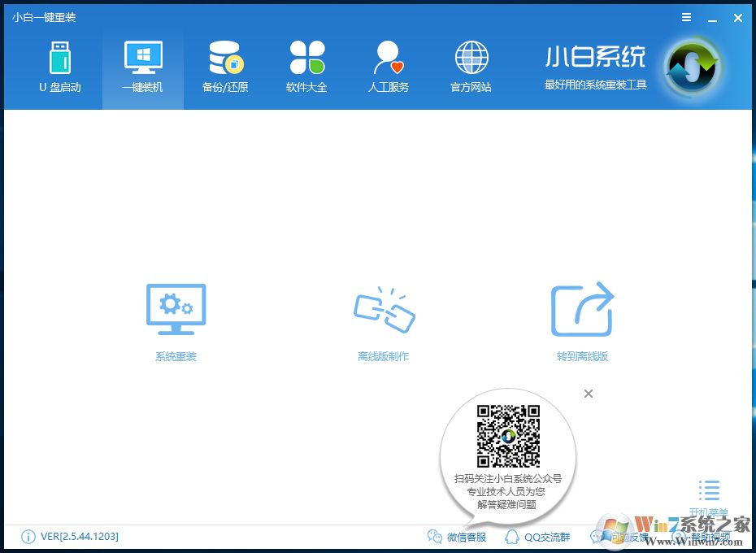
Task: Click the QR code to follow 小白系统
Action: tap(508, 437)
